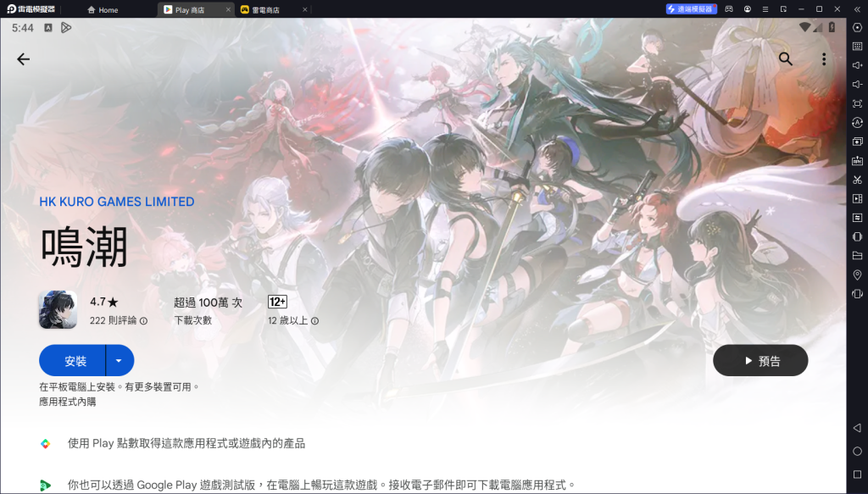The height and width of the screenshot is (494, 868).
Task: Click the volume up icon in sidebar
Action: pyautogui.click(x=858, y=65)
